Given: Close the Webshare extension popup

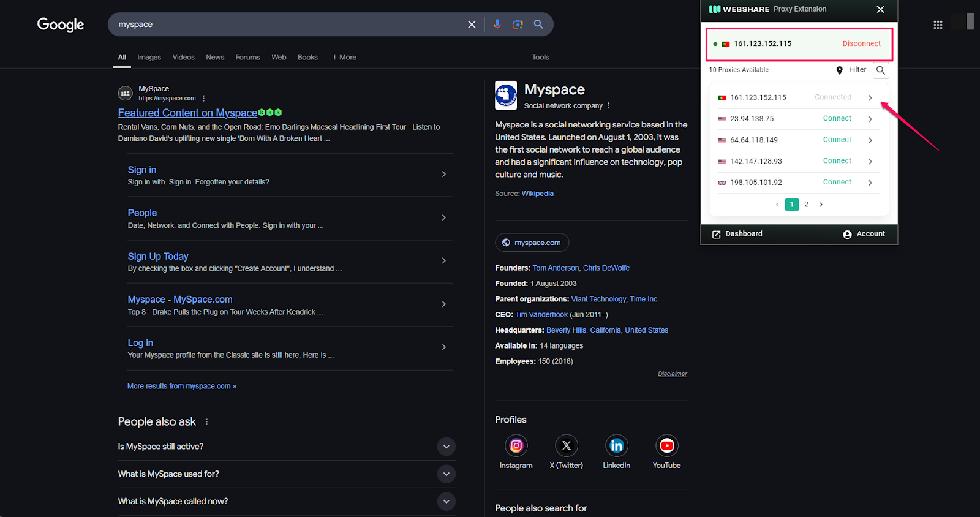Looking at the screenshot, I should 880,9.
